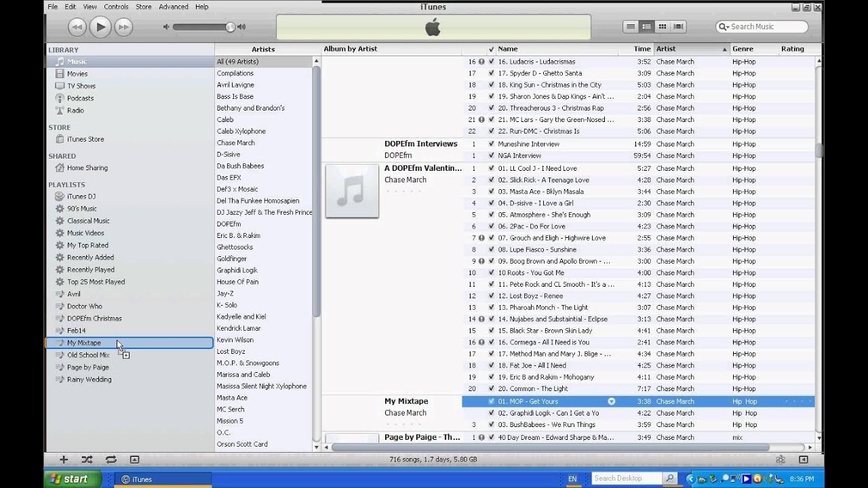Click the warning icon next to Grouch and Eligh
The width and height of the screenshot is (868, 488).
[481, 238]
